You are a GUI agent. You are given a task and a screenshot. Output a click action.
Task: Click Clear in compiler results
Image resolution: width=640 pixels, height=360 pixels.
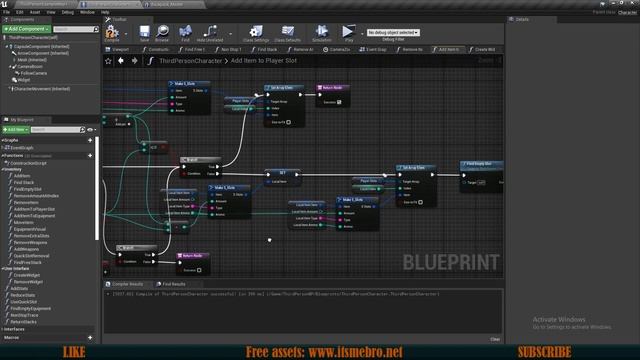(x=495, y=340)
